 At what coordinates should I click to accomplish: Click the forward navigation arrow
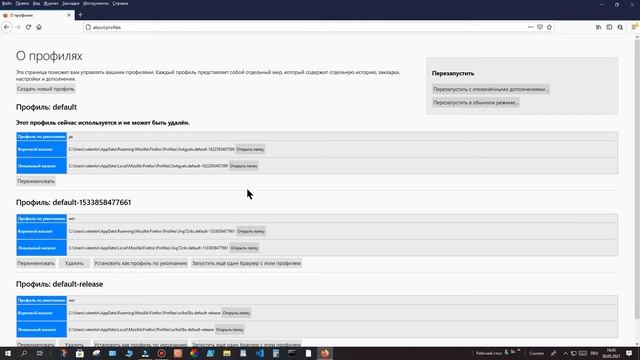click(18, 27)
